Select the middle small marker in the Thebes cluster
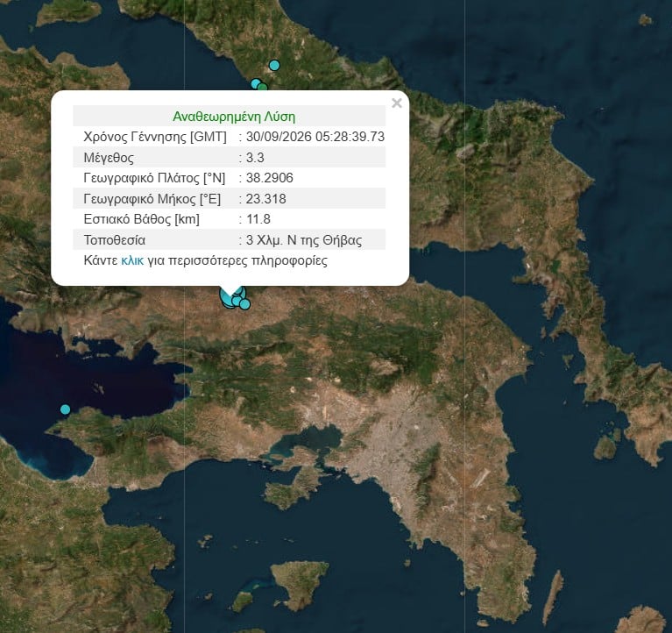The height and width of the screenshot is (633, 672). click(237, 301)
